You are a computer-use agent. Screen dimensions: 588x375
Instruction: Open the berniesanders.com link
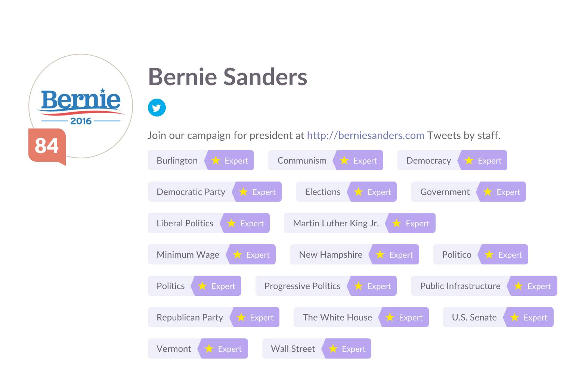tap(365, 135)
